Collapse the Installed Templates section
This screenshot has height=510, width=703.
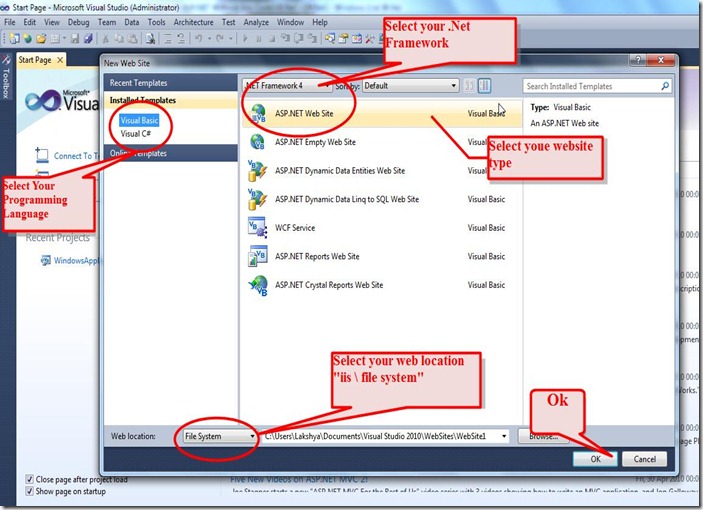point(170,100)
